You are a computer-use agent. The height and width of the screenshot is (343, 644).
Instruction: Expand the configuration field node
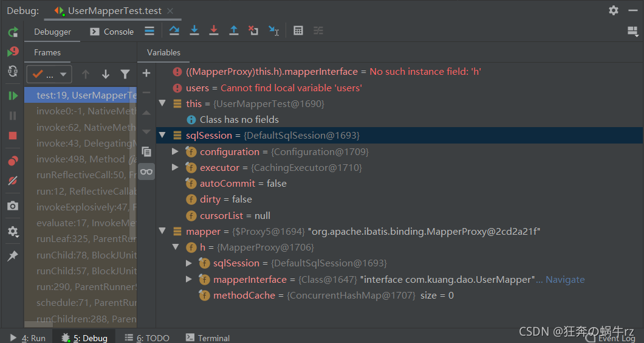175,151
